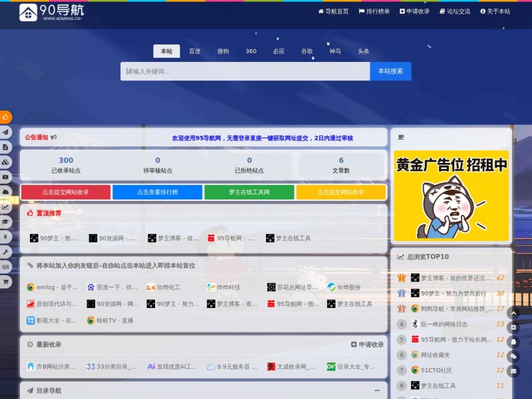Click the clock icon beside 最新收录
532x399 pixels.
(30, 344)
